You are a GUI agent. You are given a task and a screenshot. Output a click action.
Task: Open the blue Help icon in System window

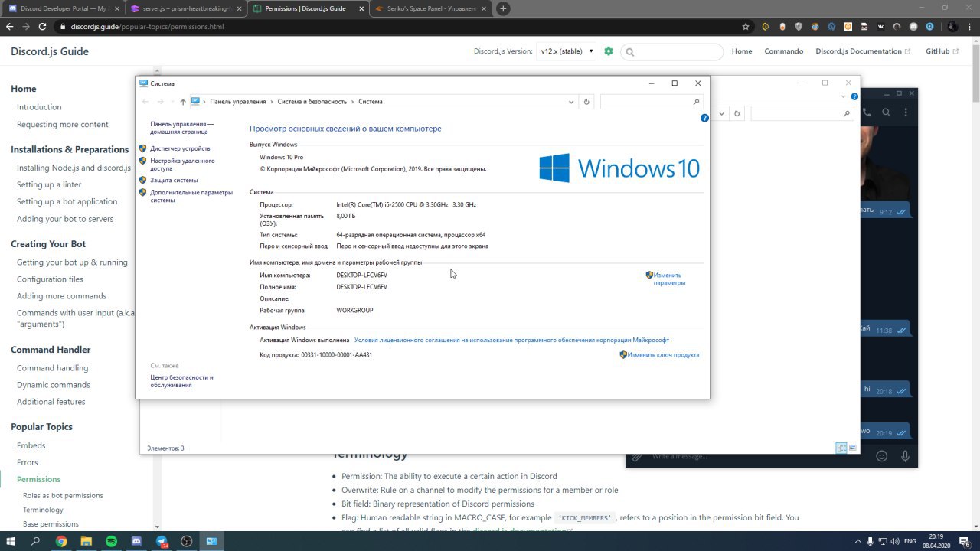coord(704,118)
